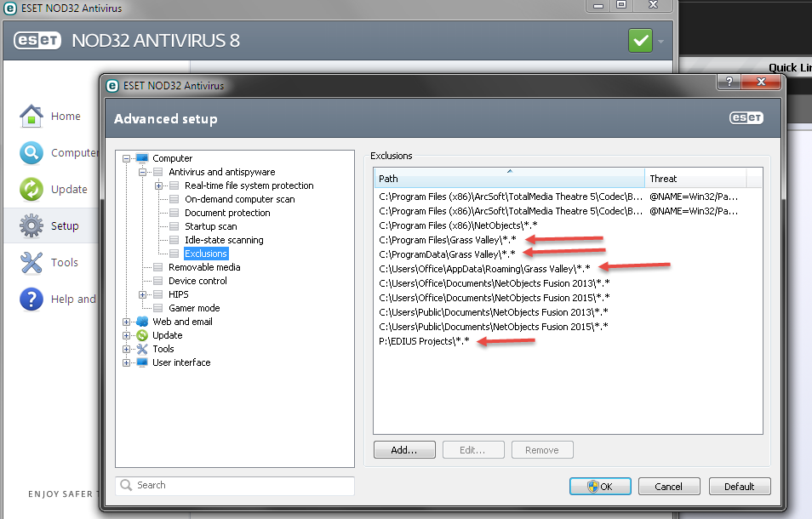Open dropdown arrow beside protection status checkmark
Screen dimensions: 812x519
coord(660,41)
